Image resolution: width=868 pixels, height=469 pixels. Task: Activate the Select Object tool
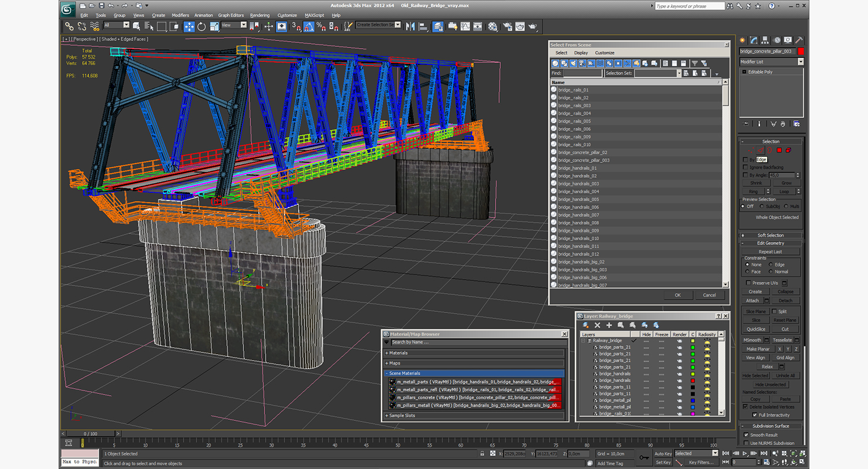tap(137, 26)
